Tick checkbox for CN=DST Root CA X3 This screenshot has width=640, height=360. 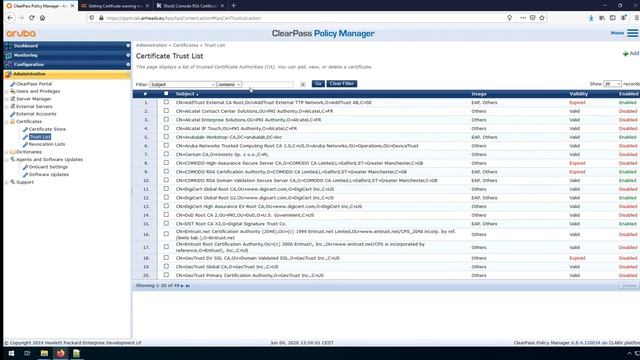point(166,223)
